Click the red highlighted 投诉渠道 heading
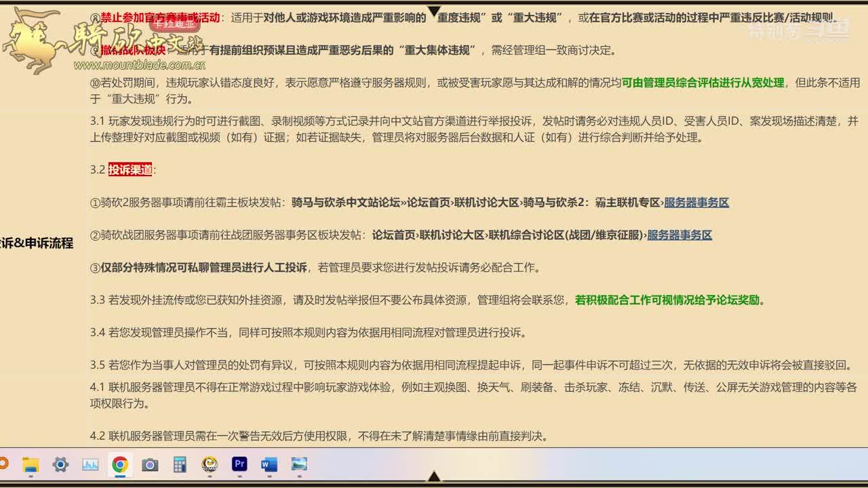The width and height of the screenshot is (868, 488). [130, 170]
